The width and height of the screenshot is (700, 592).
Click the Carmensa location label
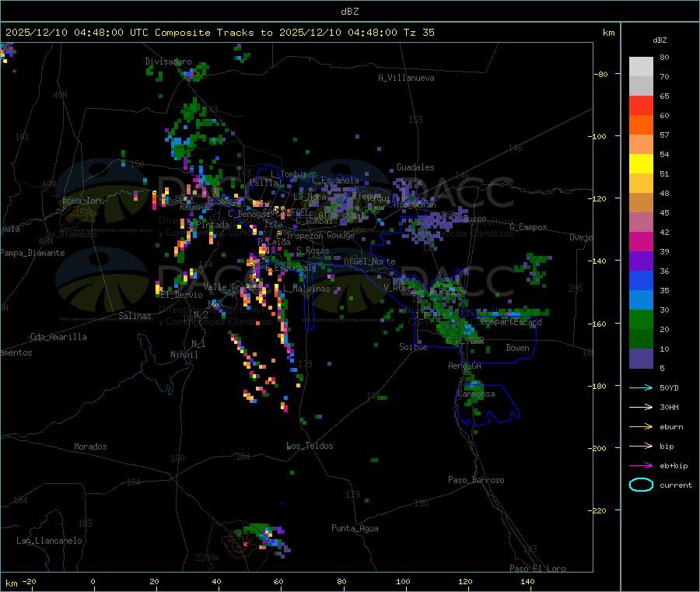coord(476,394)
